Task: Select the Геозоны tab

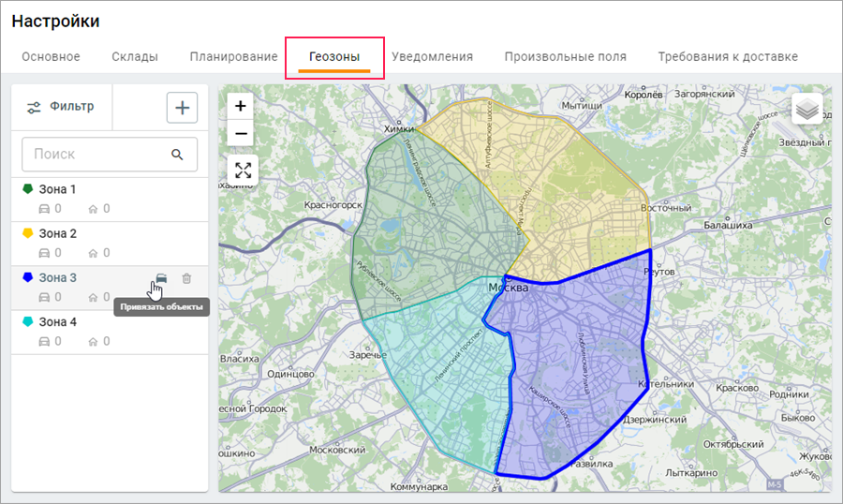Action: coord(334,57)
